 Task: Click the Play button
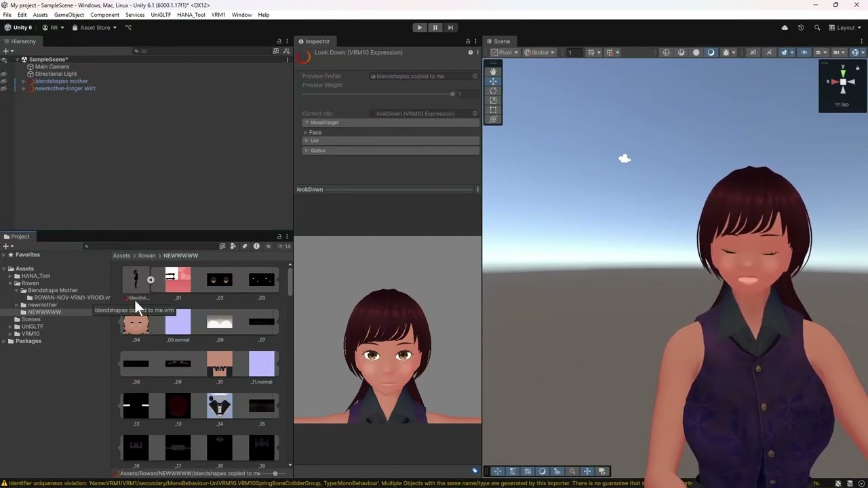tap(420, 28)
